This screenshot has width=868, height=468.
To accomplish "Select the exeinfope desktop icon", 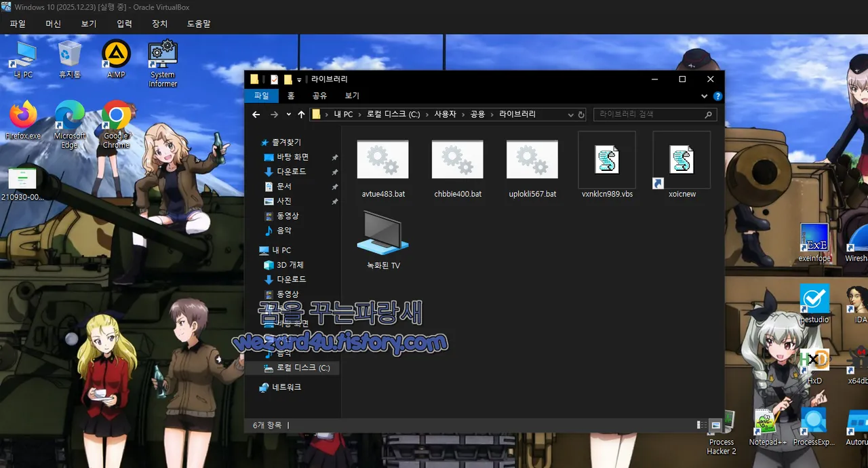I will click(814, 243).
